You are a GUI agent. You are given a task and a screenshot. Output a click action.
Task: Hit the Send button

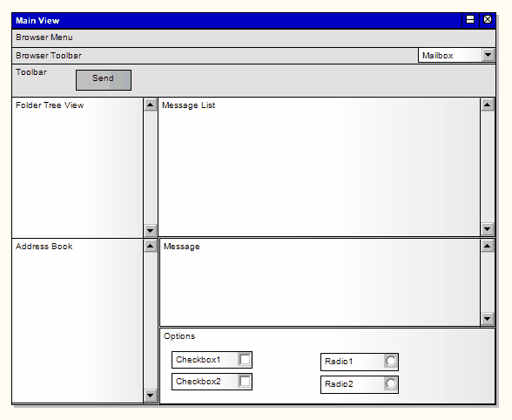pos(104,80)
